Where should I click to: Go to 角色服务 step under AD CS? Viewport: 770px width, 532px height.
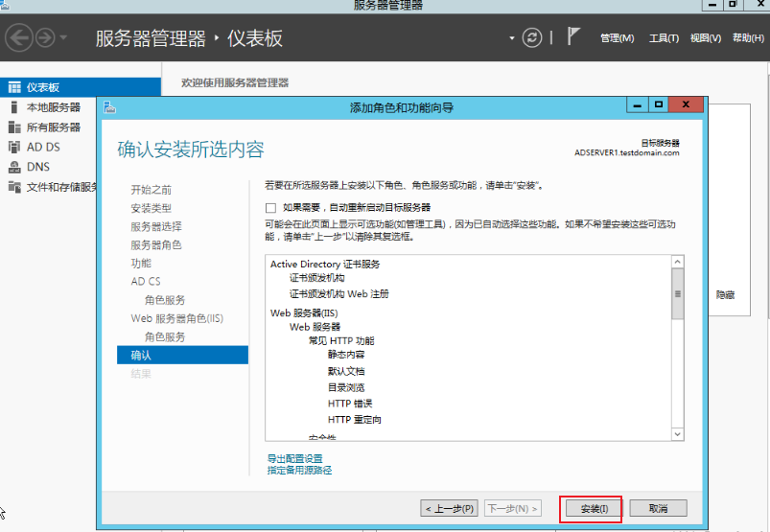165,300
